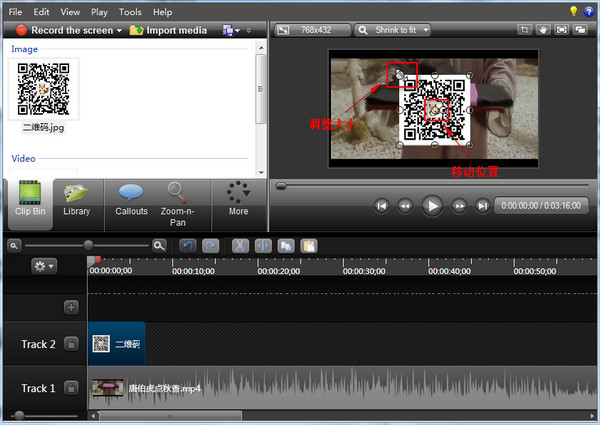Screen dimensions: 600x425
Task: Click the track height slider handle
Action: click(19, 415)
